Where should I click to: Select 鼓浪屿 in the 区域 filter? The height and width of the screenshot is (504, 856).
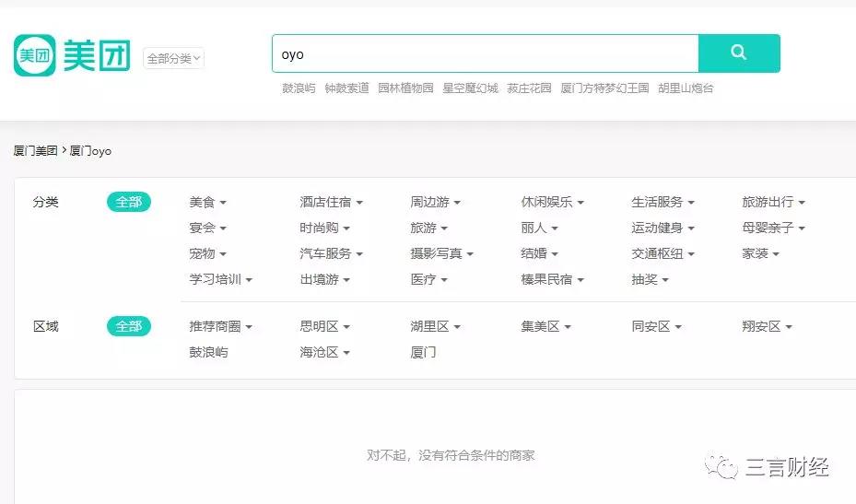[x=208, y=352]
